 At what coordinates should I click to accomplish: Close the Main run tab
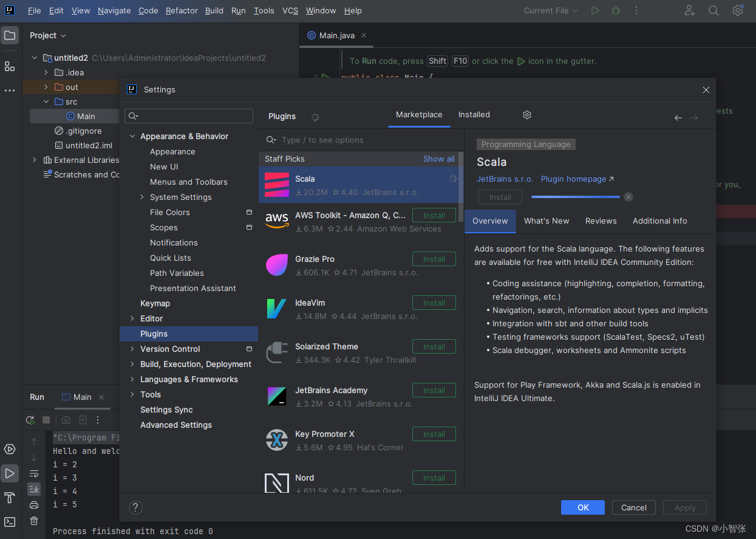[101, 397]
